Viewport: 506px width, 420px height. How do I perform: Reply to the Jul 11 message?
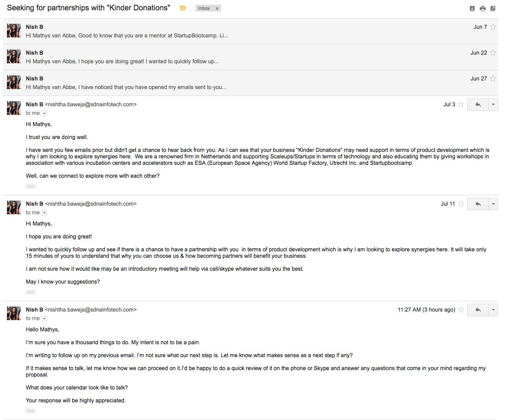478,204
